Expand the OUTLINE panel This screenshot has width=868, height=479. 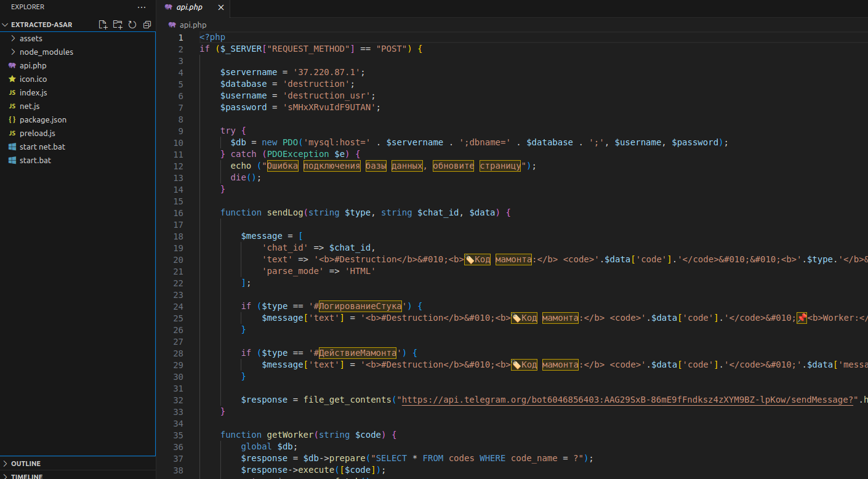6,464
